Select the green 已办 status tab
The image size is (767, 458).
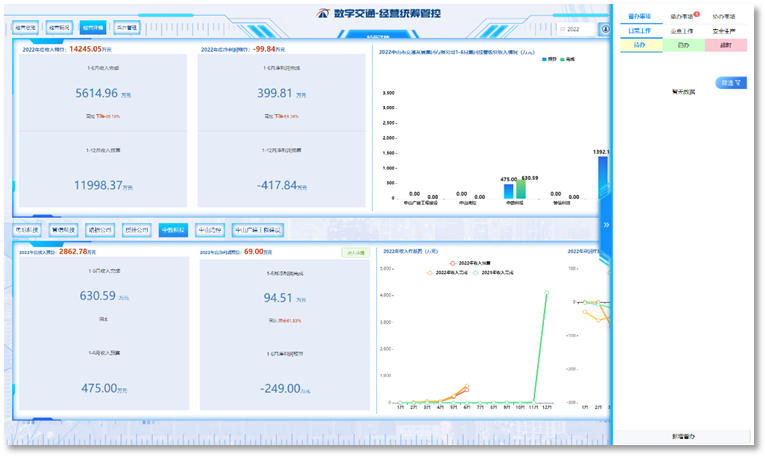(683, 45)
